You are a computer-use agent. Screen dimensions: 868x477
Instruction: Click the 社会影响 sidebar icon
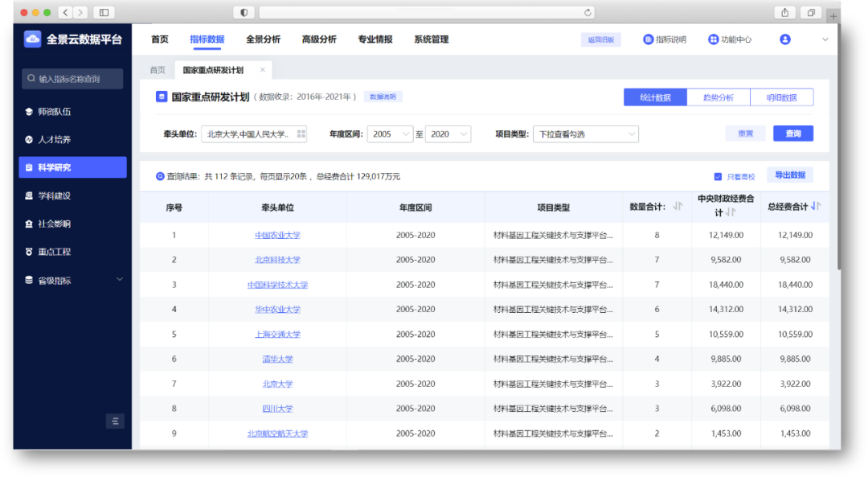pos(29,224)
